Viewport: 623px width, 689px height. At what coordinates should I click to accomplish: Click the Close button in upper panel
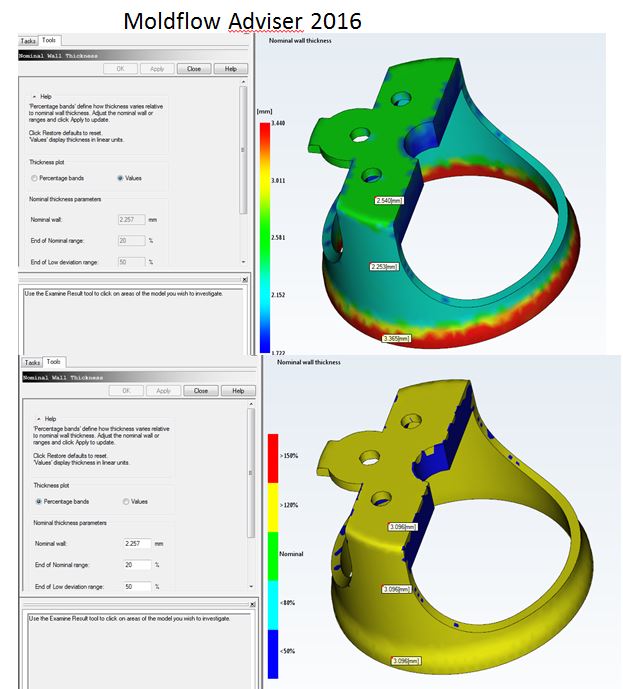[194, 69]
